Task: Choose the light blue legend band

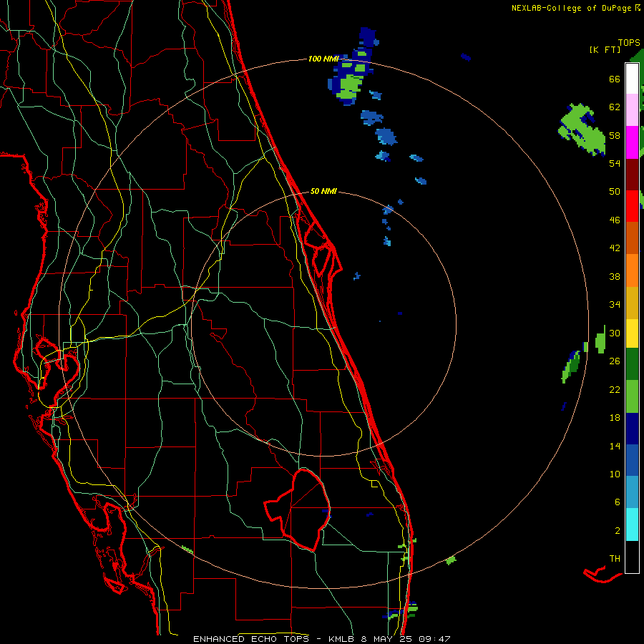Action: [x=632, y=492]
